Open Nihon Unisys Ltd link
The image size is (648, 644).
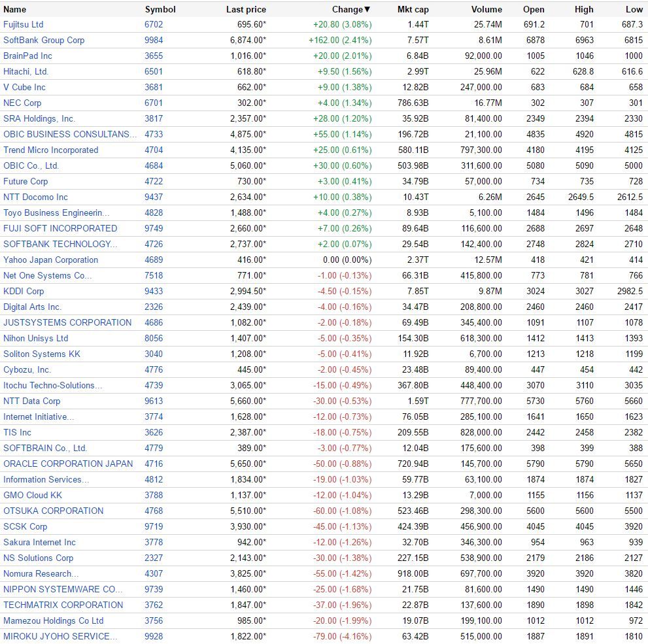coord(36,338)
